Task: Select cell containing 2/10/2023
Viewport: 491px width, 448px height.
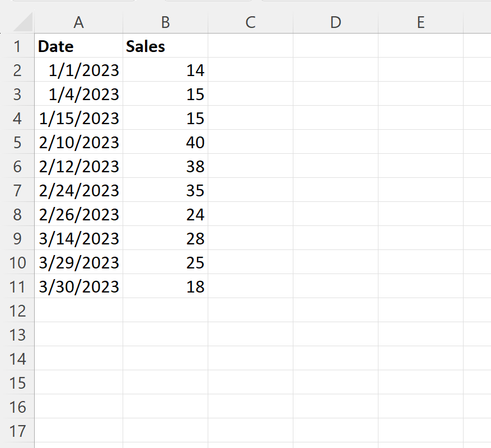Action: [78, 142]
